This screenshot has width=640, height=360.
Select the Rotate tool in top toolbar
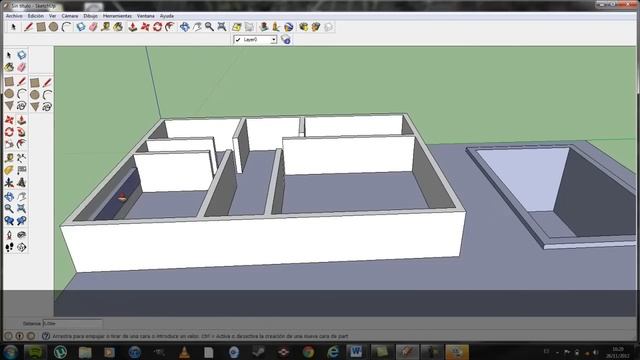(158, 27)
